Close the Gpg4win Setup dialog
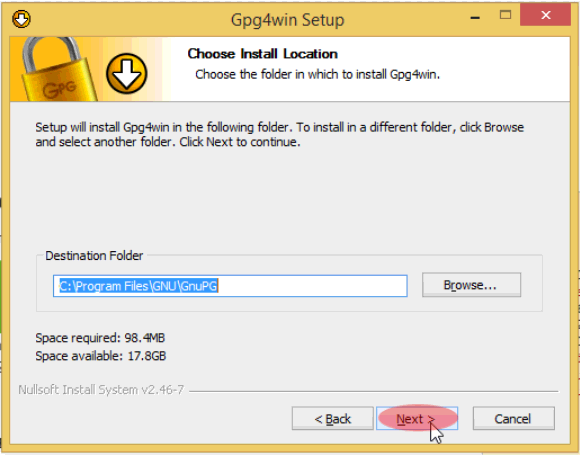This screenshot has width=580, height=455. click(x=545, y=15)
